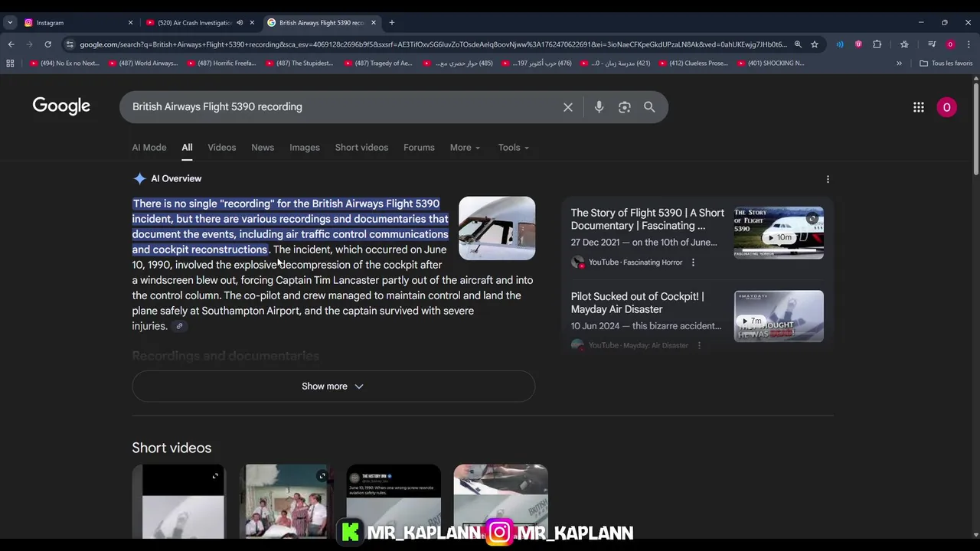Open the 'Horrific Freefa...' bookmark
The width and height of the screenshot is (980, 551).
[221, 64]
